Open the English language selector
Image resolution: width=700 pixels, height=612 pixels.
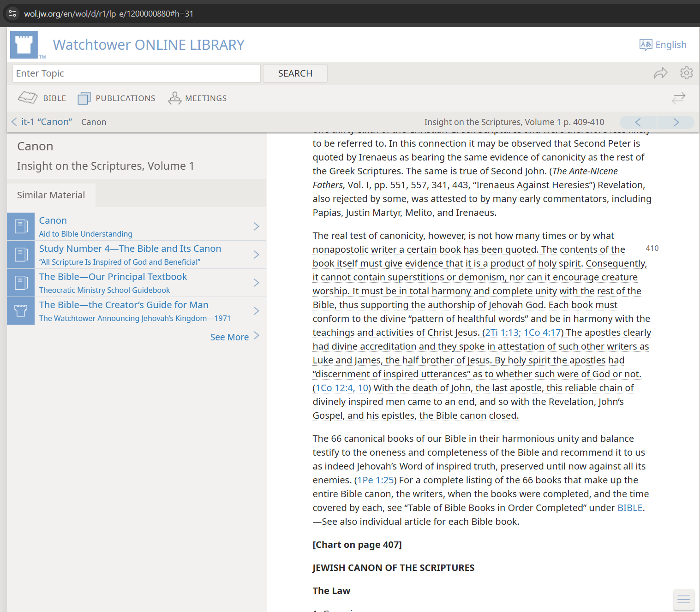pos(663,45)
